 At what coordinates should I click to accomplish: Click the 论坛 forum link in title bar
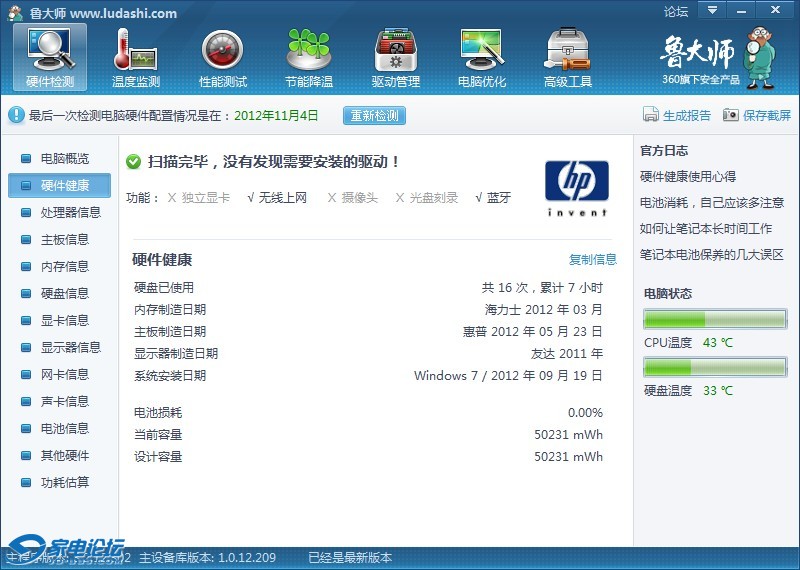pyautogui.click(x=676, y=12)
